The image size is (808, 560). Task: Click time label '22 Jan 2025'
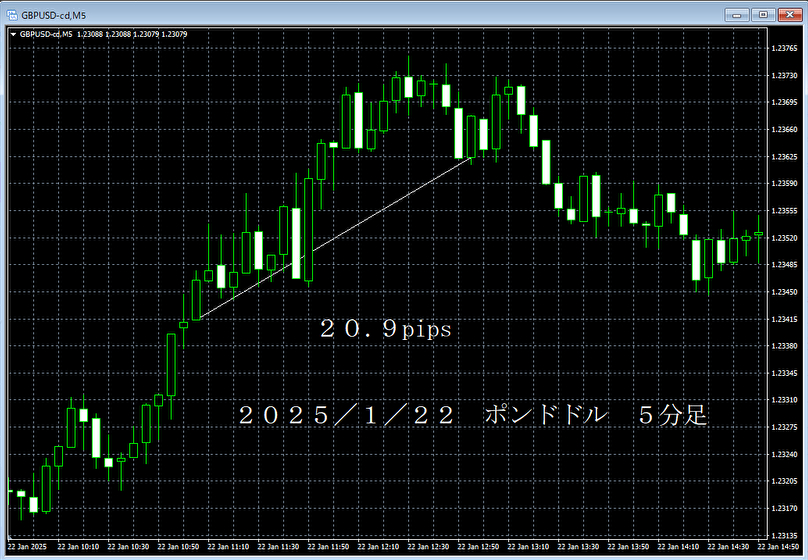pos(27,547)
